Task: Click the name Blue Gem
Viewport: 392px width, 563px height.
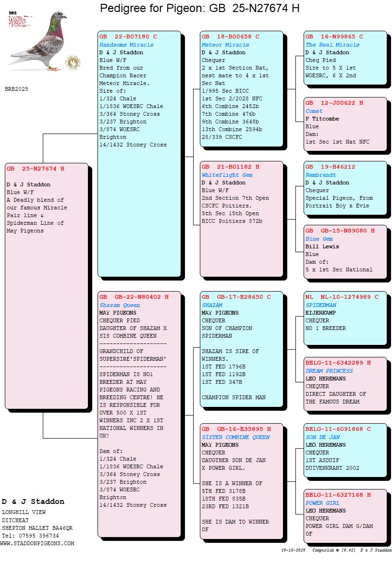Action: click(319, 239)
